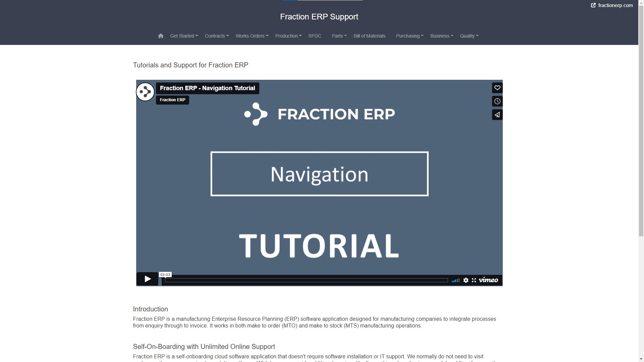The width and height of the screenshot is (644, 362).
Task: Play the Navigation Tutorial video
Action: coord(147,279)
